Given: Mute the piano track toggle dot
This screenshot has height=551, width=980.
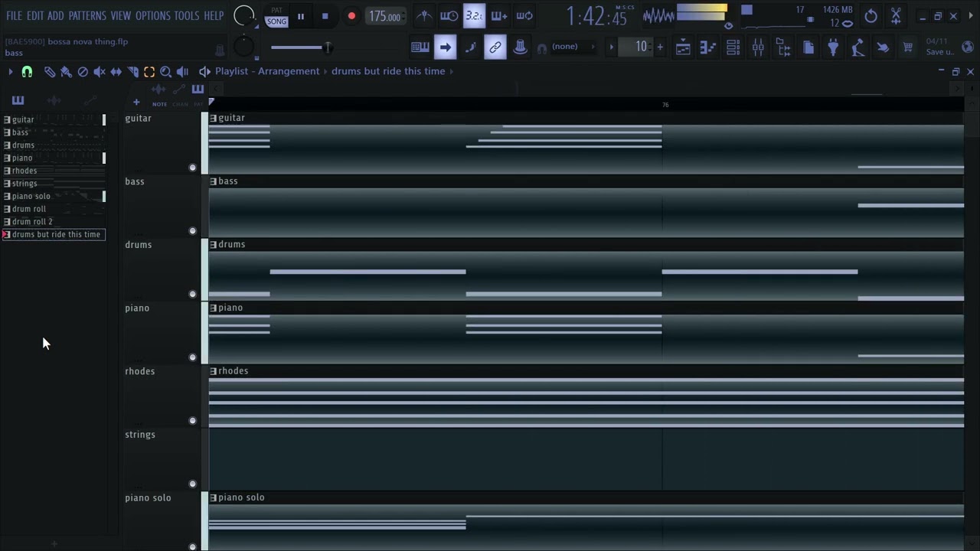Looking at the screenshot, I should (x=192, y=357).
